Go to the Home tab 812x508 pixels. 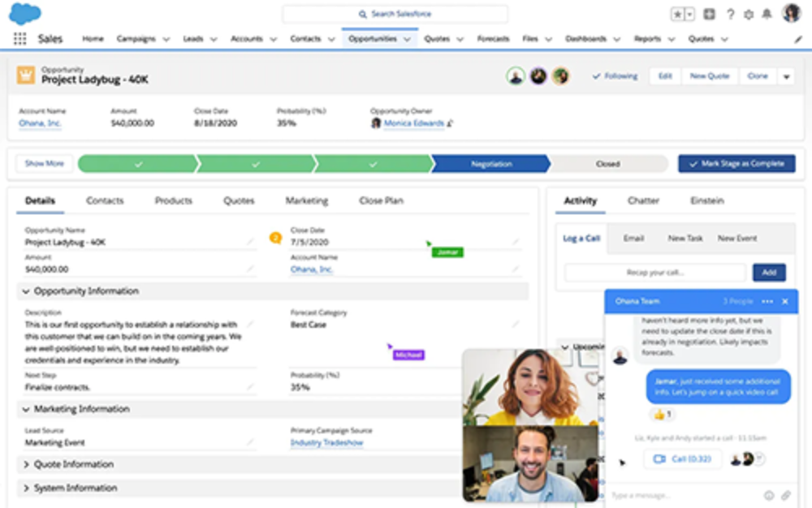[93, 39]
